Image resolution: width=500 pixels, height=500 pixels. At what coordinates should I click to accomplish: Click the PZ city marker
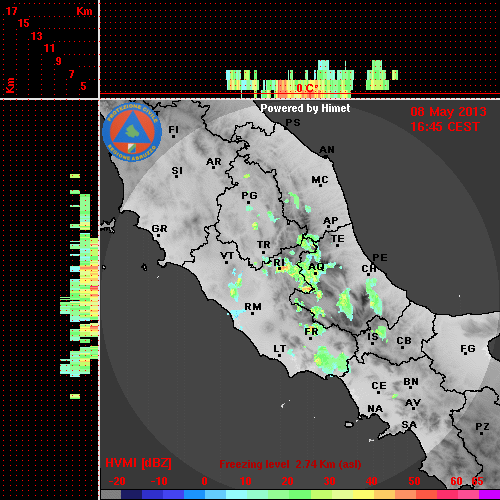click(482, 428)
